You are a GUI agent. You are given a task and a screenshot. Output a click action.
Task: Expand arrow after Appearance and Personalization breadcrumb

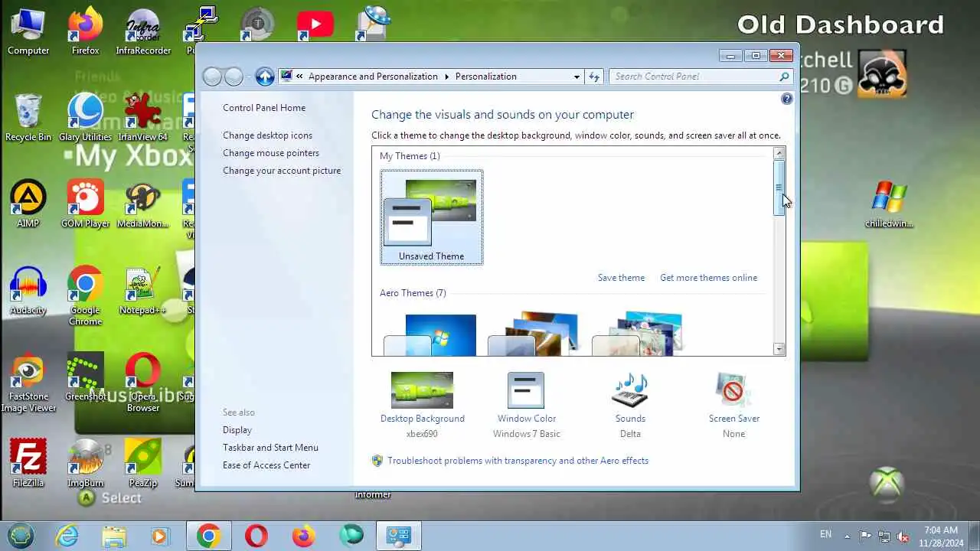(x=446, y=77)
